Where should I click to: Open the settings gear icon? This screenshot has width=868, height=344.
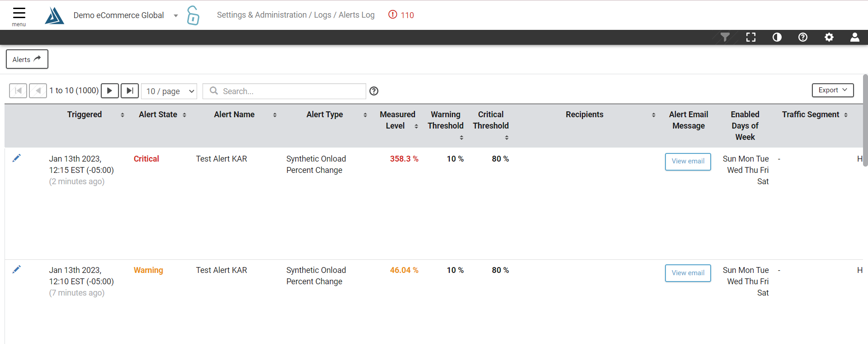829,37
